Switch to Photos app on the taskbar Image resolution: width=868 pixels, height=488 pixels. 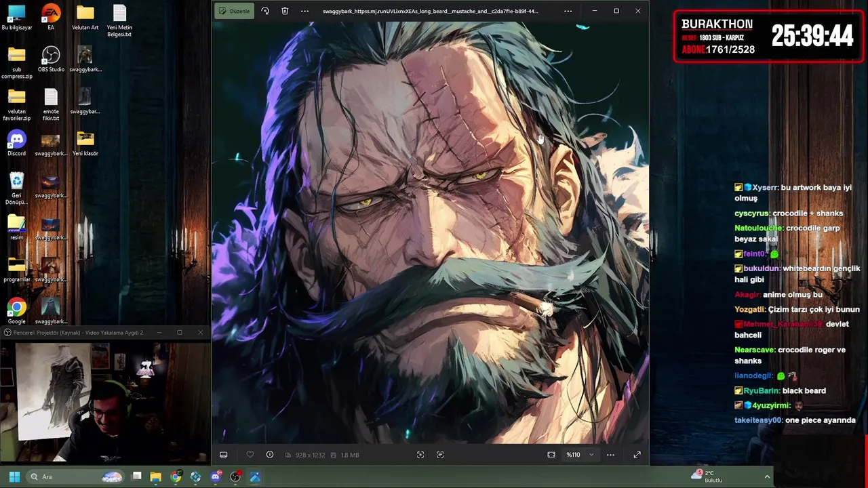[x=255, y=476]
